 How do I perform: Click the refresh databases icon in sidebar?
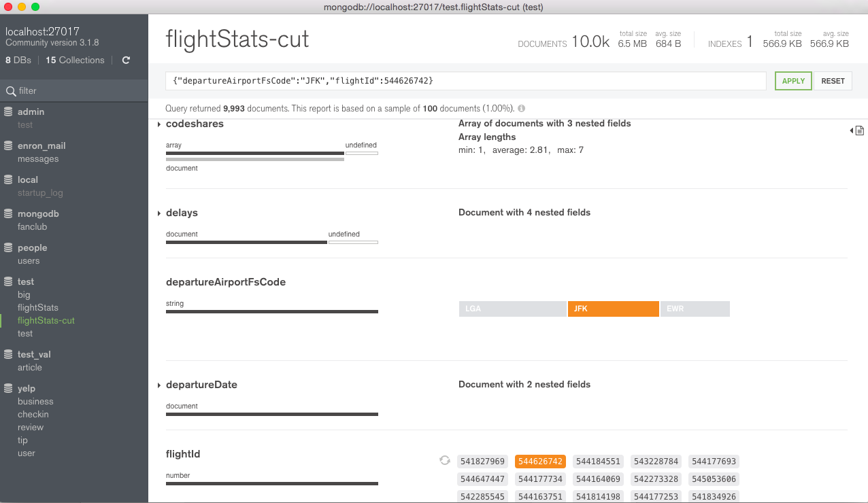pos(126,60)
